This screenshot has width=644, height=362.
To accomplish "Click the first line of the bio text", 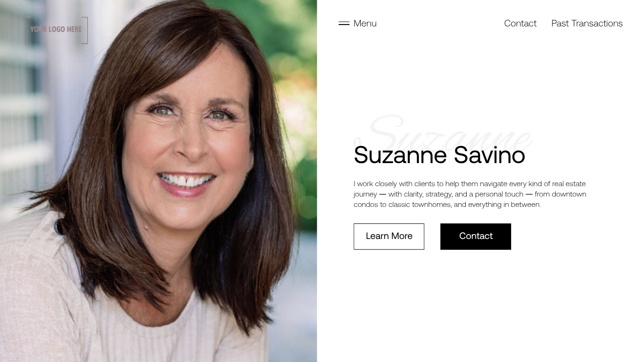I will click(470, 184).
